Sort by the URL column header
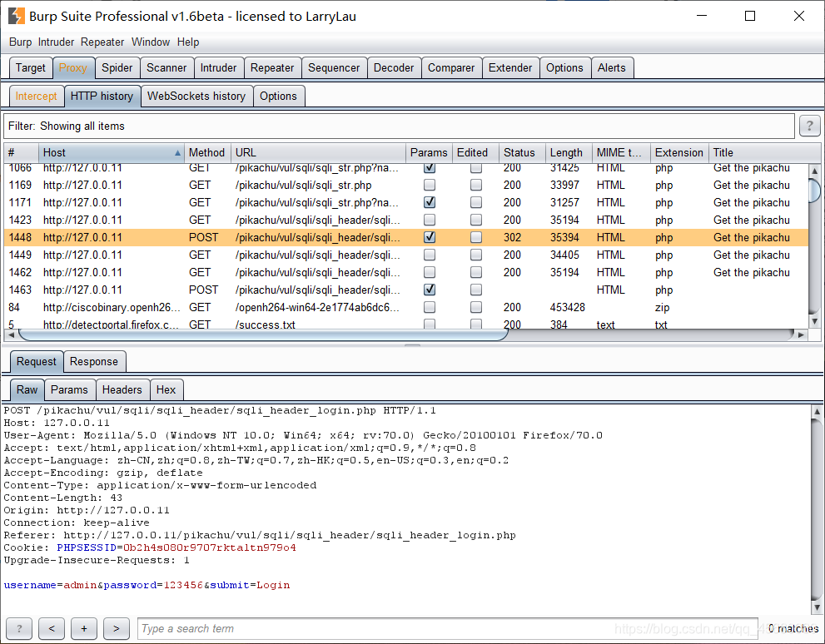 coord(318,152)
